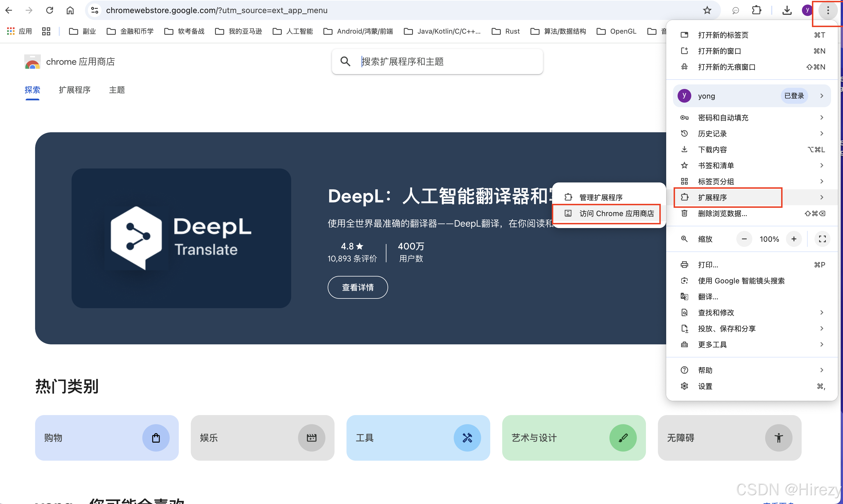Open 设置 from the menu
This screenshot has height=504, width=843.
pyautogui.click(x=752, y=386)
